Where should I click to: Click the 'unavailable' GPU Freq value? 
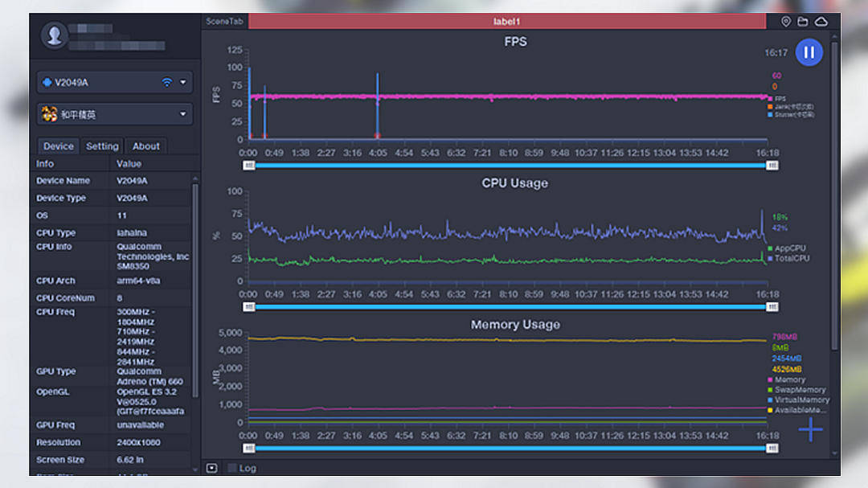click(140, 424)
